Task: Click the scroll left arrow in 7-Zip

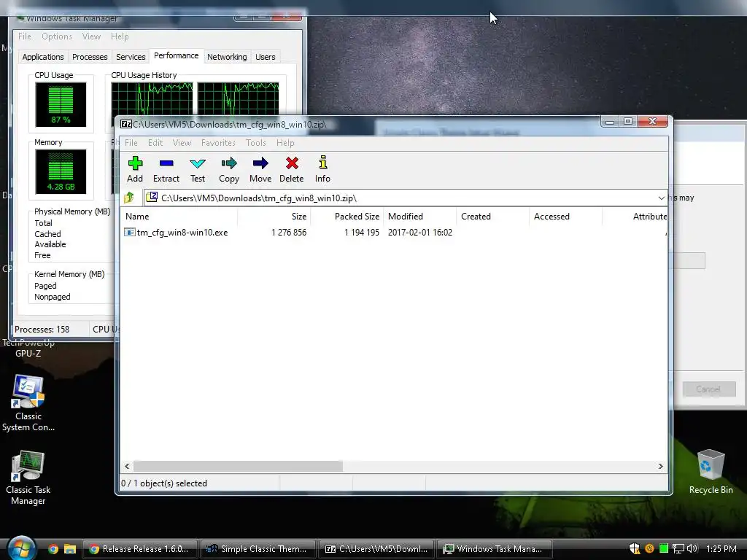Action: [127, 466]
